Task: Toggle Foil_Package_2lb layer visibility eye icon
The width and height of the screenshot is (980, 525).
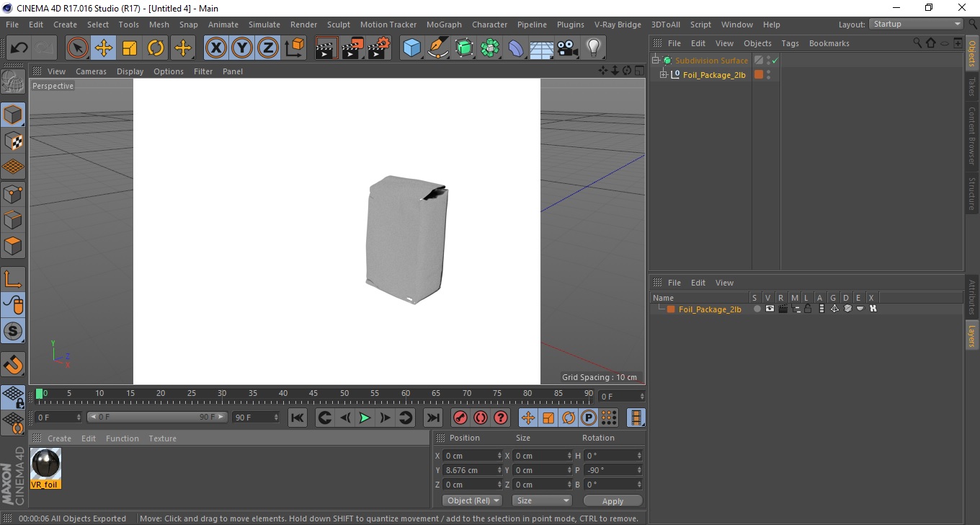Action: [770, 309]
